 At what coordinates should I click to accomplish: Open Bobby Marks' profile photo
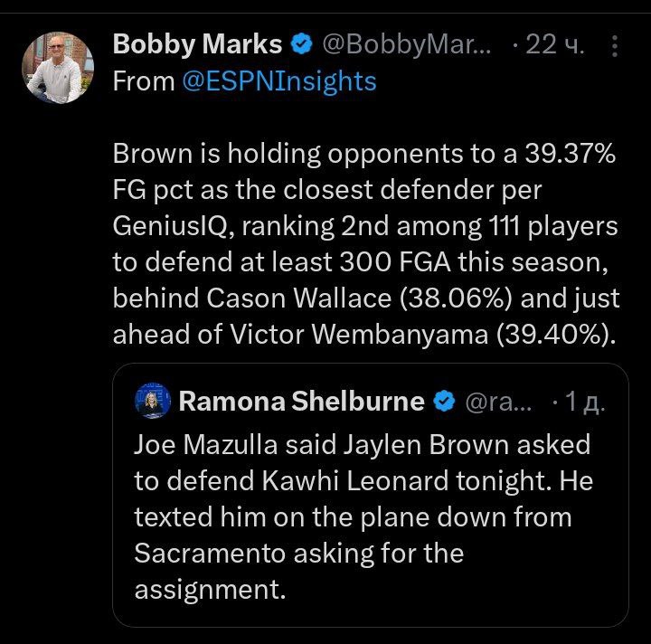tap(58, 67)
